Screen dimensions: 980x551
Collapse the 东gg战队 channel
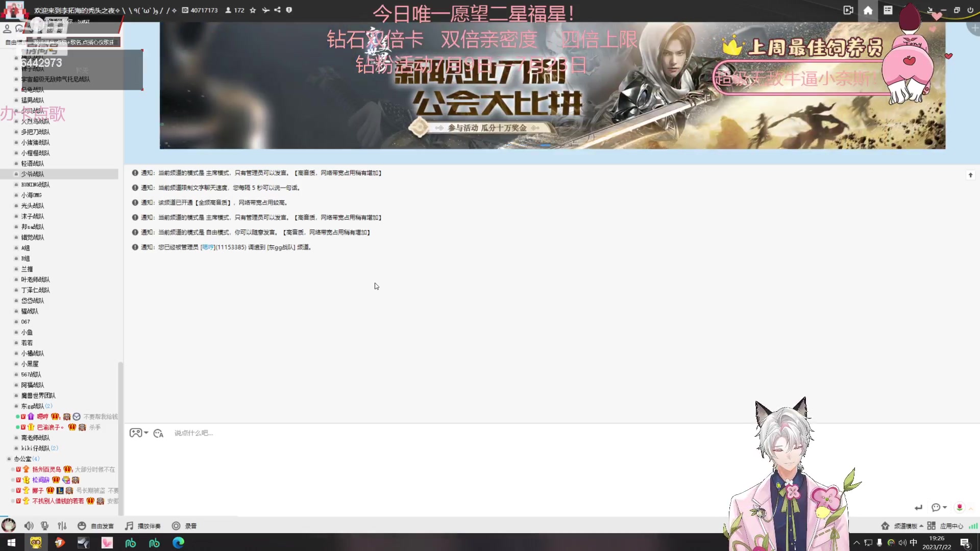pos(16,407)
